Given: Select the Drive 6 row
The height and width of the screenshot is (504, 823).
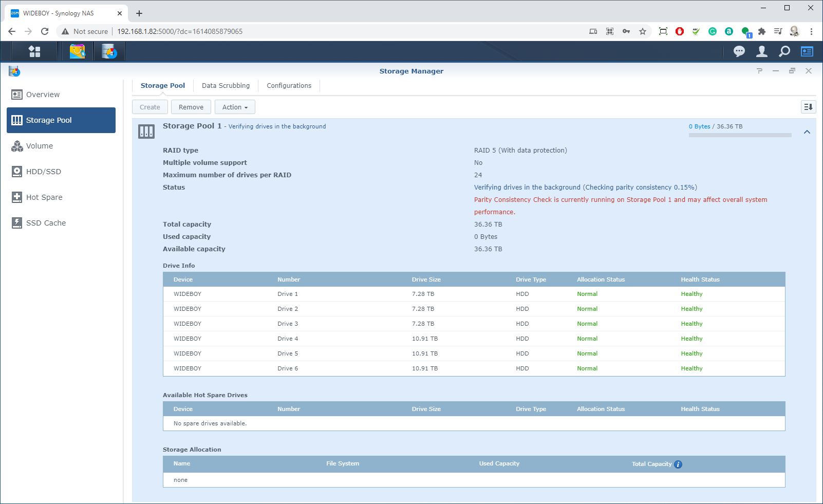Looking at the screenshot, I should click(x=474, y=368).
